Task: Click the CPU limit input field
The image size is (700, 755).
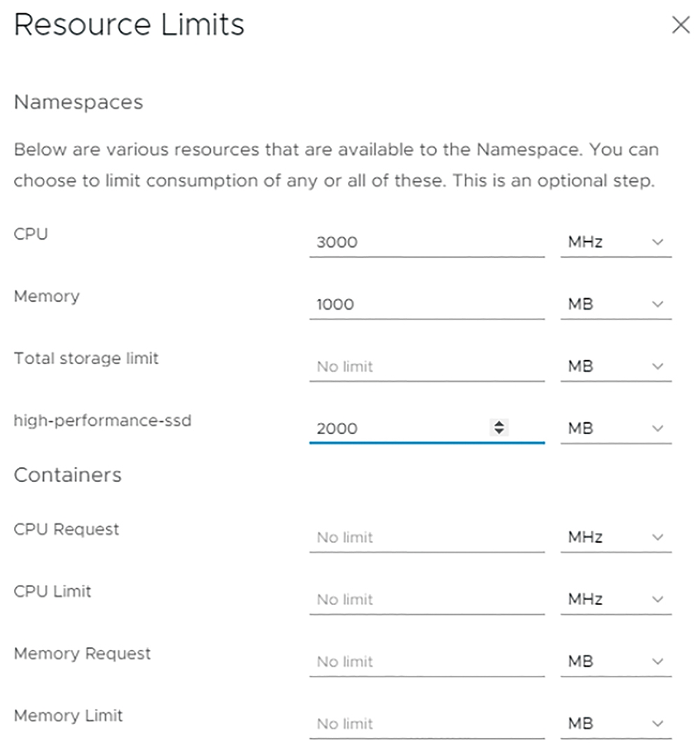Action: tap(427, 242)
